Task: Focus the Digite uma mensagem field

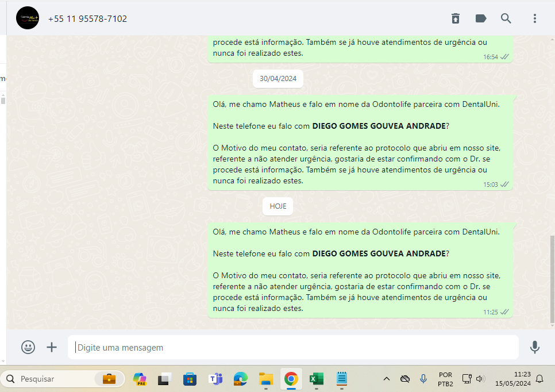Action: point(293,347)
